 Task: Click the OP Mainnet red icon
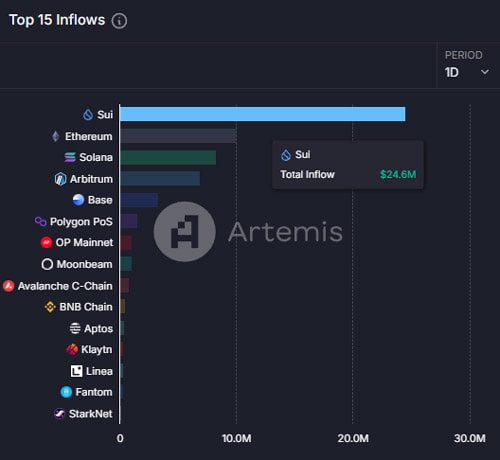46,242
